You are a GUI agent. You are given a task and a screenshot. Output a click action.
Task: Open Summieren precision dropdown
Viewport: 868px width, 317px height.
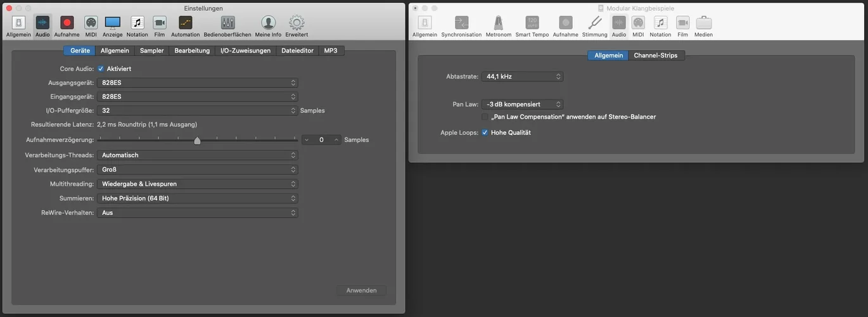pos(198,198)
